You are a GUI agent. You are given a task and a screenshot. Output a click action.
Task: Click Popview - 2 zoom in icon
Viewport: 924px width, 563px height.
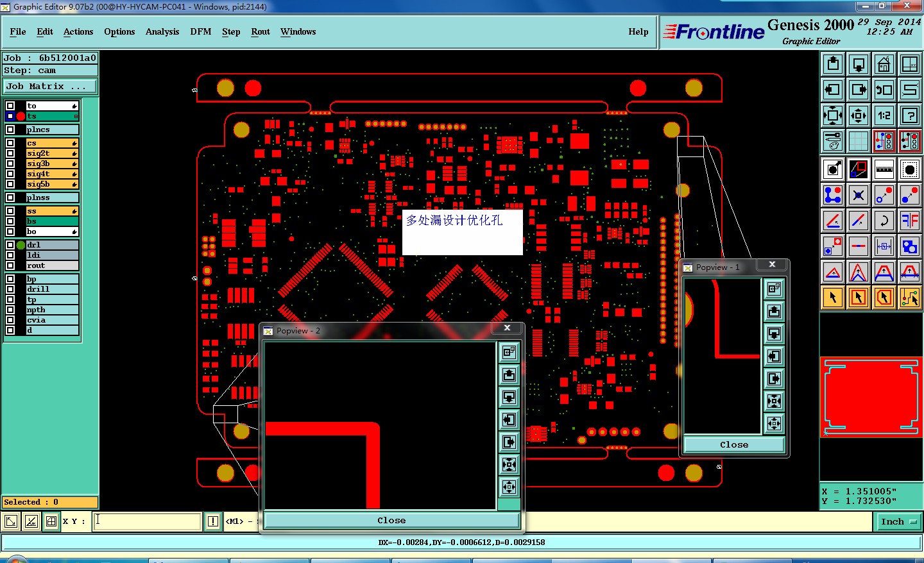coord(509,464)
